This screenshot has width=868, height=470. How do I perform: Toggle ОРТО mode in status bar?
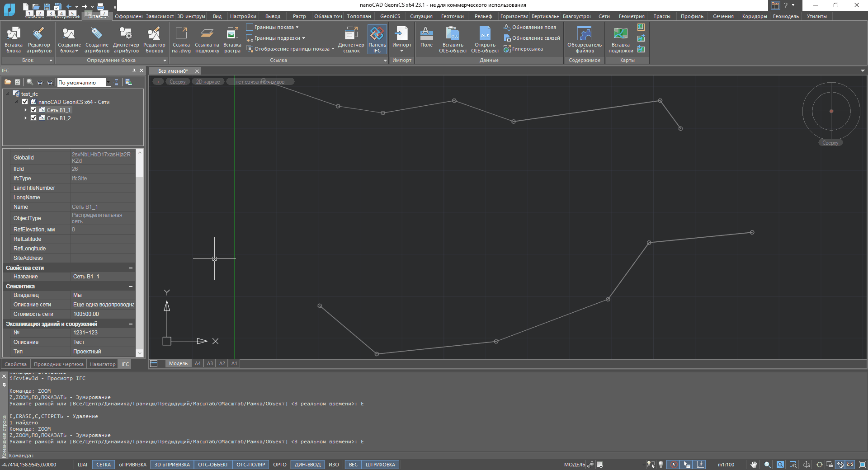click(279, 465)
